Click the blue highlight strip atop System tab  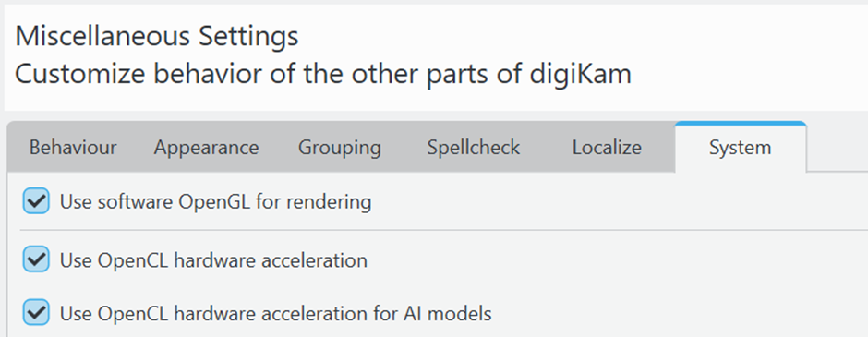click(741, 124)
